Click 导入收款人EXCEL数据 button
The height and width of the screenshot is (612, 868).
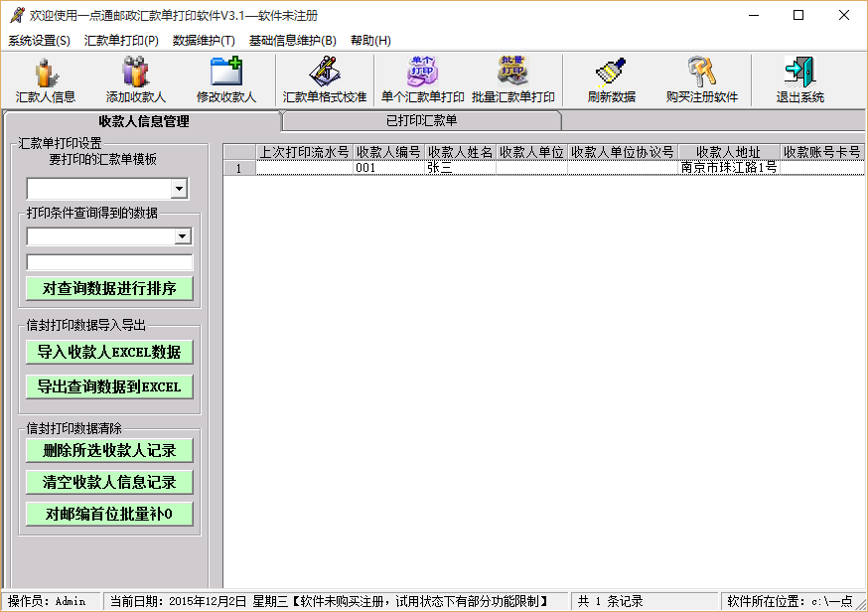[109, 352]
